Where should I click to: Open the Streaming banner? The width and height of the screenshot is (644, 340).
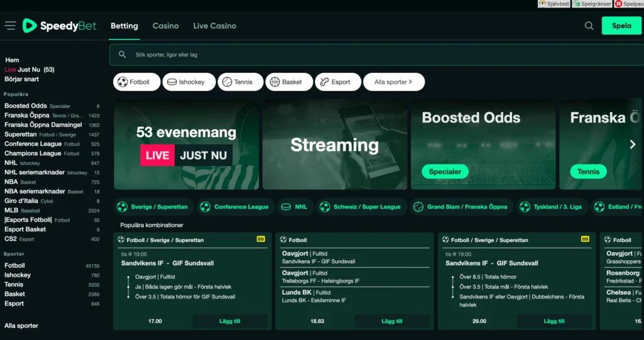334,145
